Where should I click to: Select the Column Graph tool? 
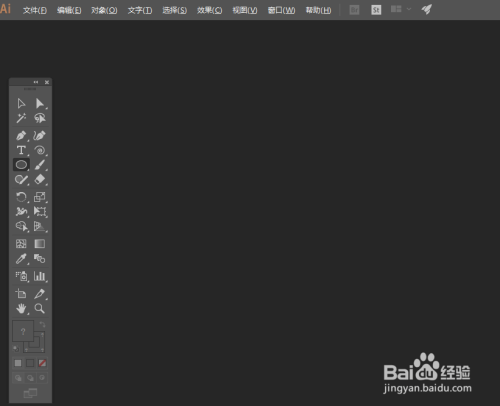pos(40,276)
